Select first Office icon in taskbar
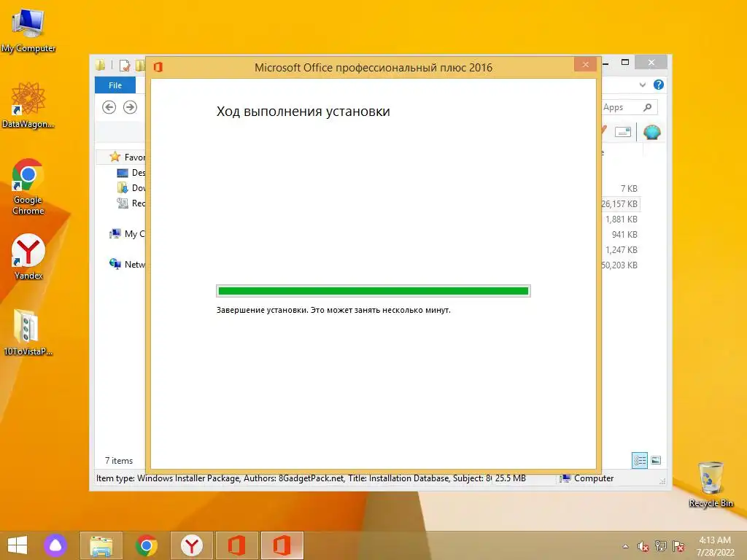The height and width of the screenshot is (560, 747). [237, 545]
